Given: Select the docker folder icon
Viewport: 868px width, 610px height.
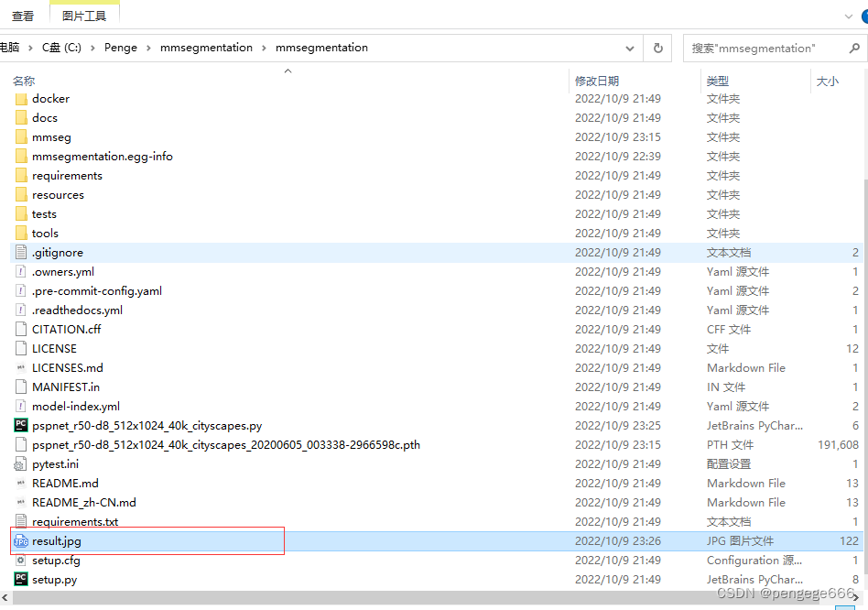Looking at the screenshot, I should (21, 98).
